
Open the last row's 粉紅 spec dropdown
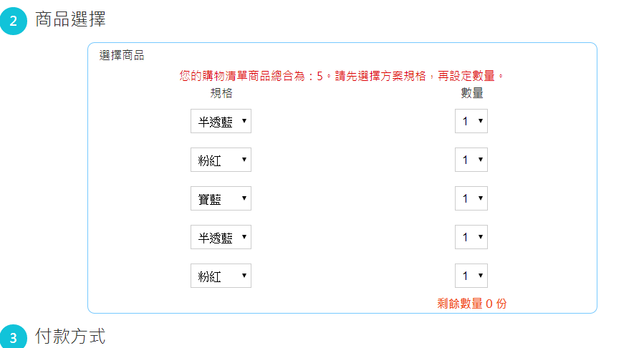tap(221, 276)
